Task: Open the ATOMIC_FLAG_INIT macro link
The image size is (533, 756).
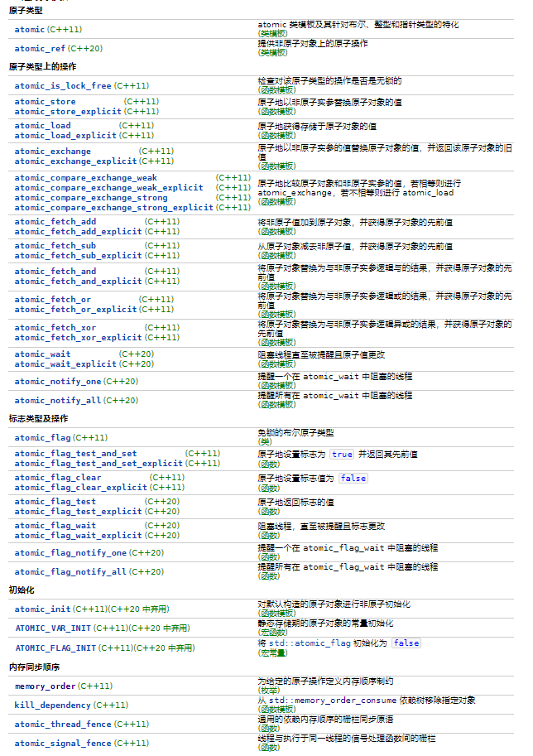Action: [x=55, y=648]
